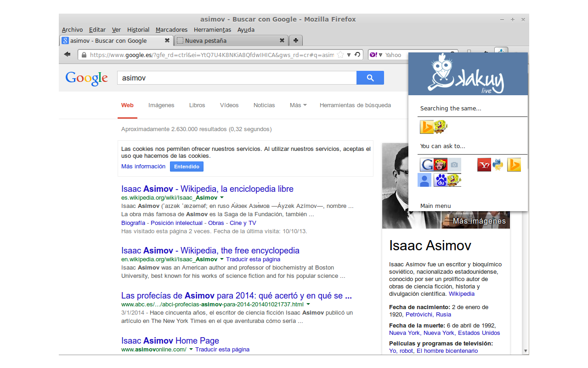This screenshot has width=588, height=368.
Task: Click the Cine y TV sublink
Action: (243, 223)
